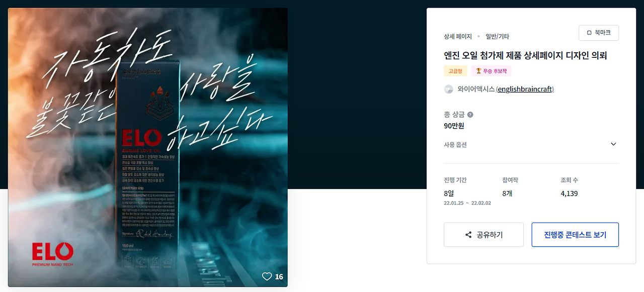Click the share icon in 공유하기
644x292 pixels.
coord(468,235)
